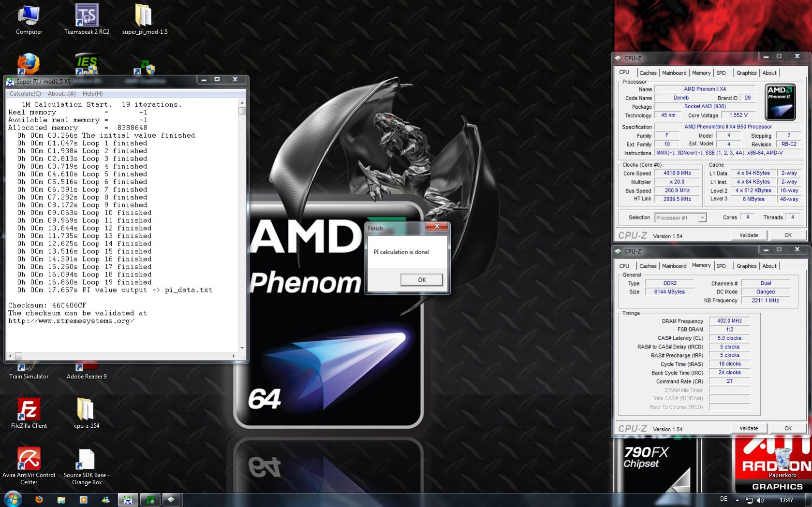Open the super_pi_mod-1.5 folder
This screenshot has height=507, width=812.
coord(145,20)
